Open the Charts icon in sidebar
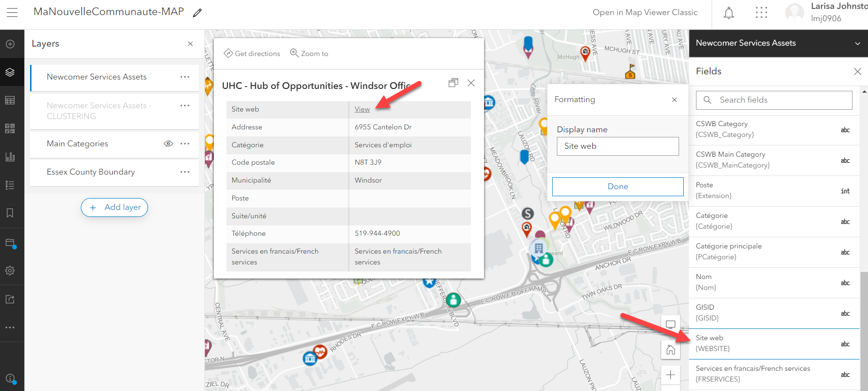The image size is (868, 391). pyautogui.click(x=10, y=157)
